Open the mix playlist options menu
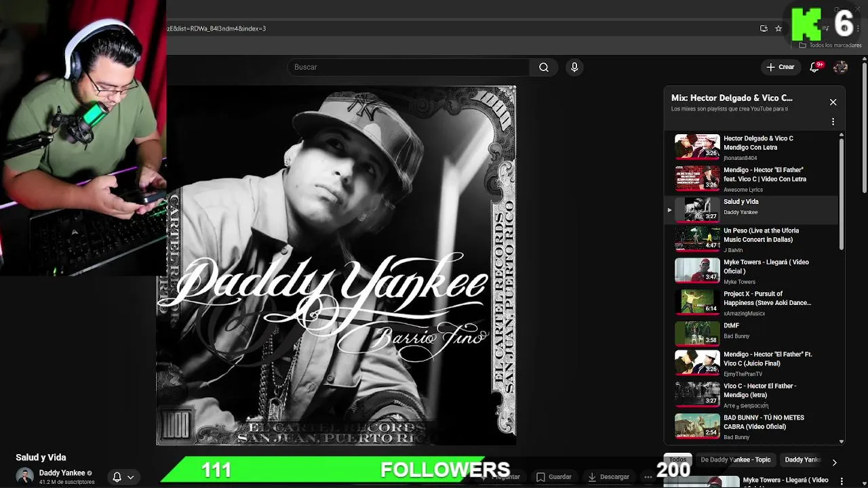The image size is (868, 488). tap(833, 122)
